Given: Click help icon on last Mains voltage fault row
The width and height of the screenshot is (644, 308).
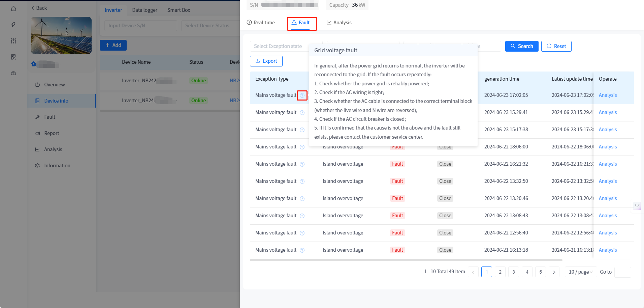Looking at the screenshot, I should click(302, 250).
